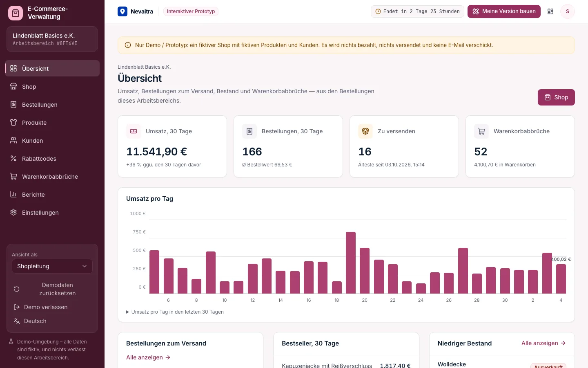Open Bestellungen in sidebar
Screen dimensions: 588x368
(x=52, y=104)
